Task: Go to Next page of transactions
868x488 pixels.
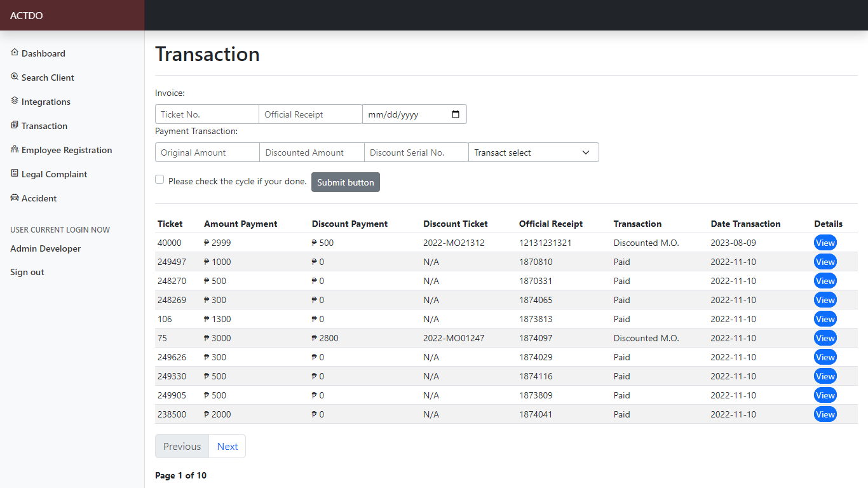Action: (227, 446)
